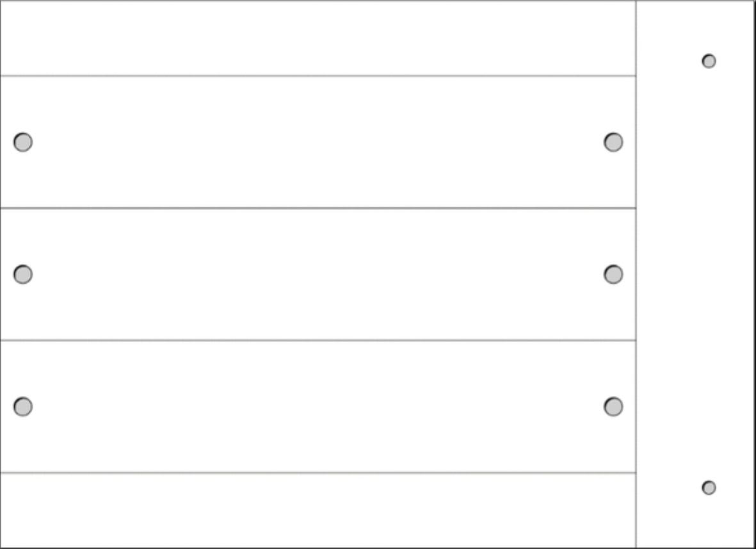
Task: Click the divider line above the bottom row
Action: pyautogui.click(x=318, y=473)
